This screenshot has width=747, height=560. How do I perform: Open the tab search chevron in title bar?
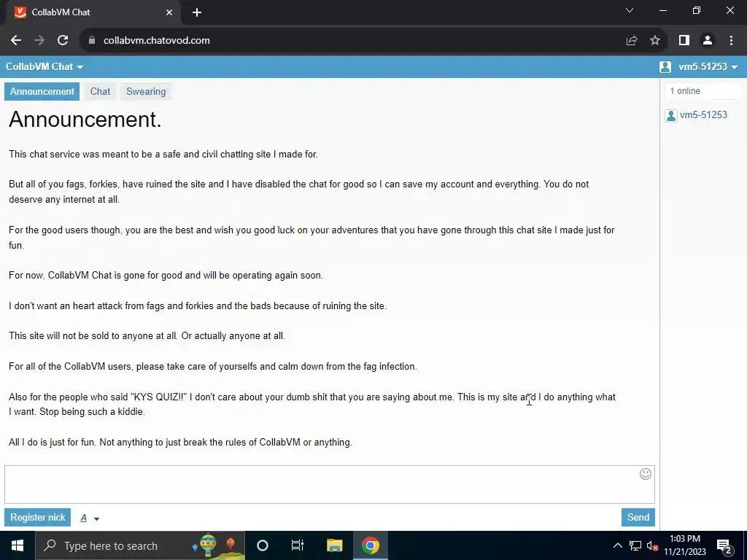point(630,10)
